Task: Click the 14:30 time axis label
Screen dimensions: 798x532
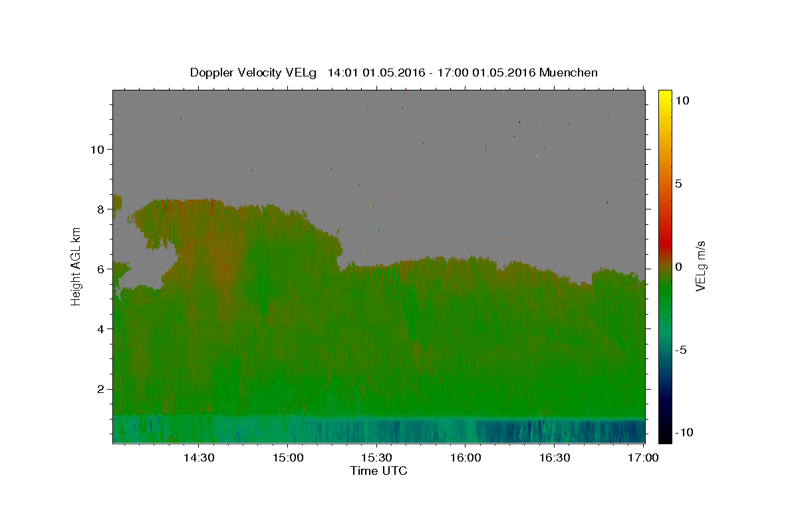Action: click(198, 458)
